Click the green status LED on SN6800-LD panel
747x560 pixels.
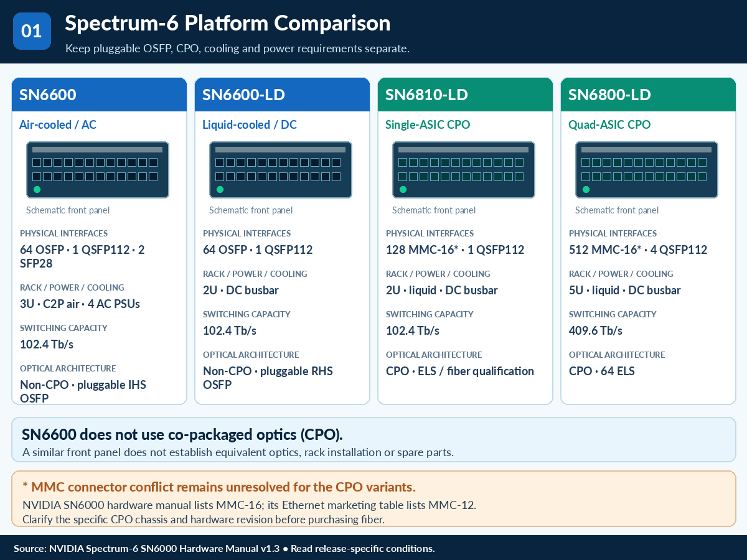586,189
